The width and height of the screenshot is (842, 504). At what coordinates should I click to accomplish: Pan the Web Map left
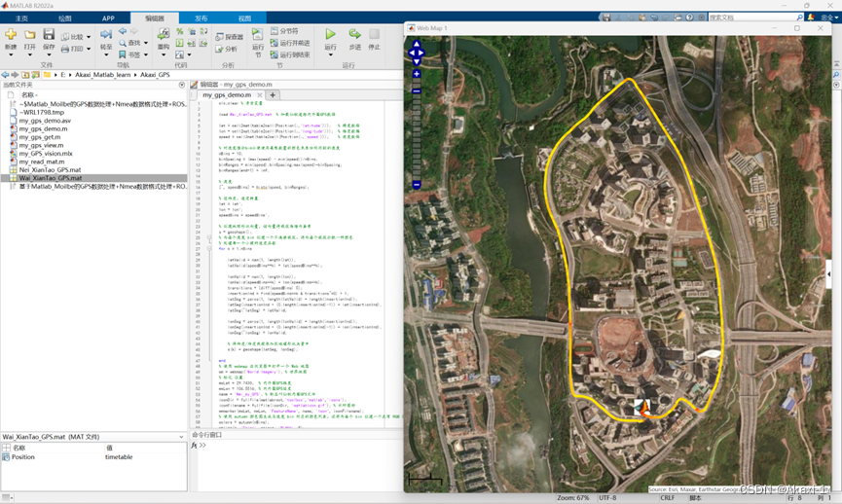(x=412, y=53)
